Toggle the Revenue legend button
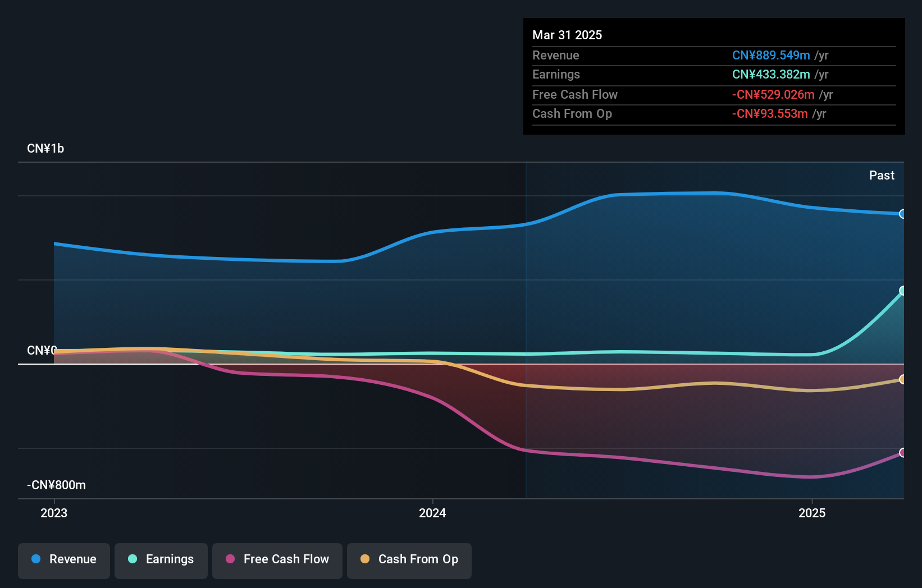922x588 pixels. 64,561
